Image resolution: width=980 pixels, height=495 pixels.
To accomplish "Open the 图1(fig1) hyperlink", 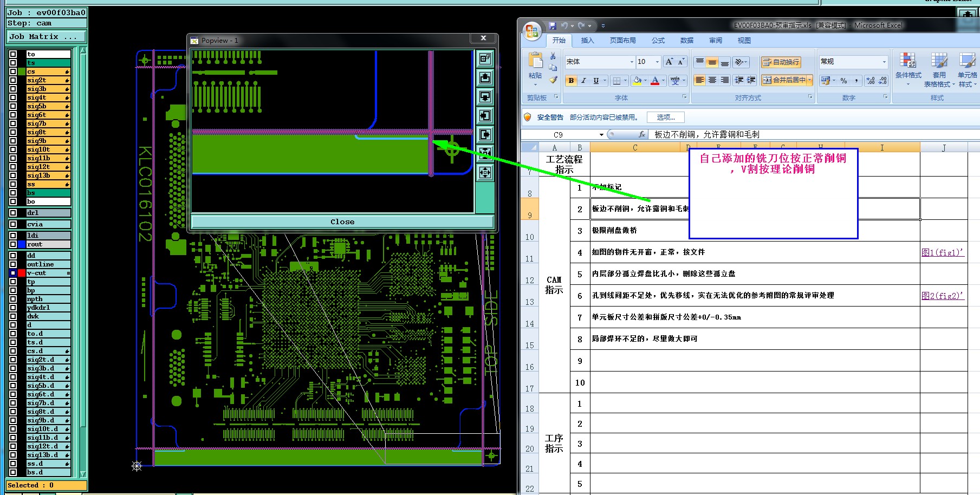I will (943, 252).
